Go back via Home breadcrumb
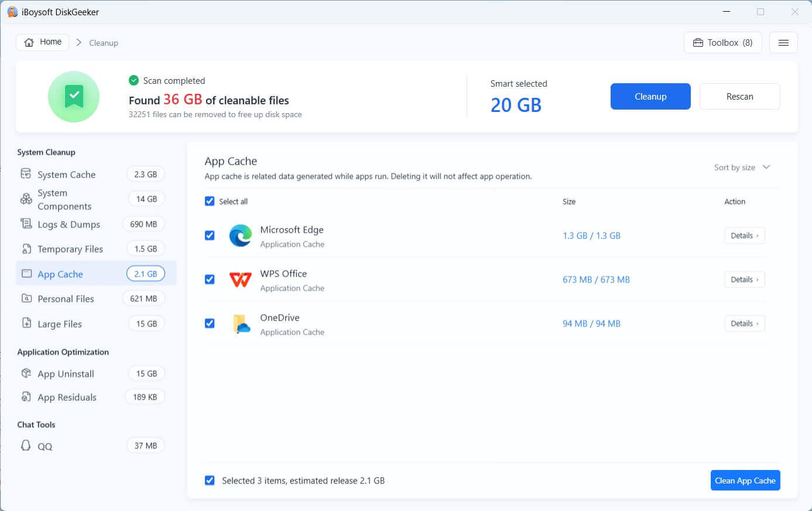The image size is (812, 511). pyautogui.click(x=43, y=42)
